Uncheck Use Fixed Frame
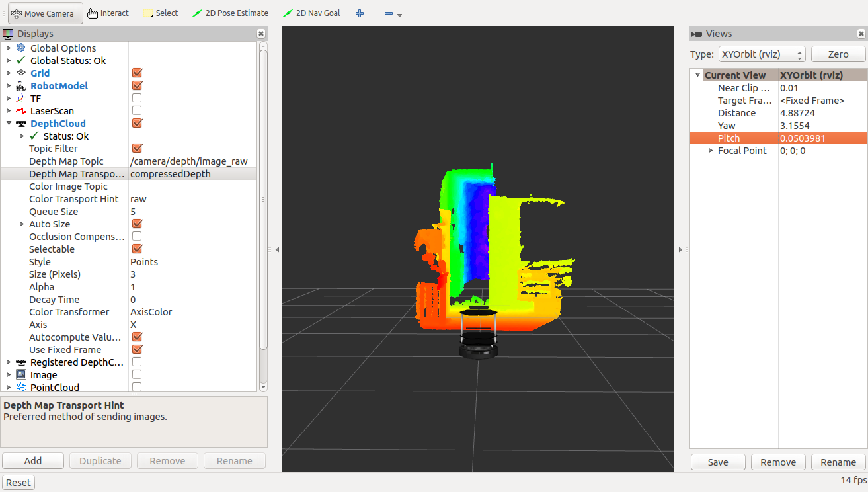Screen dimensions: 868x492 click(137, 349)
